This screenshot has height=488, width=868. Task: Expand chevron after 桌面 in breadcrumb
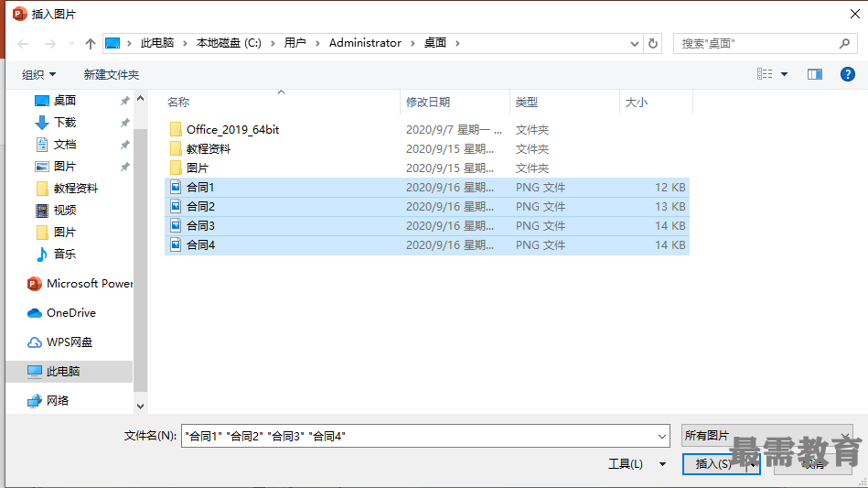[457, 43]
